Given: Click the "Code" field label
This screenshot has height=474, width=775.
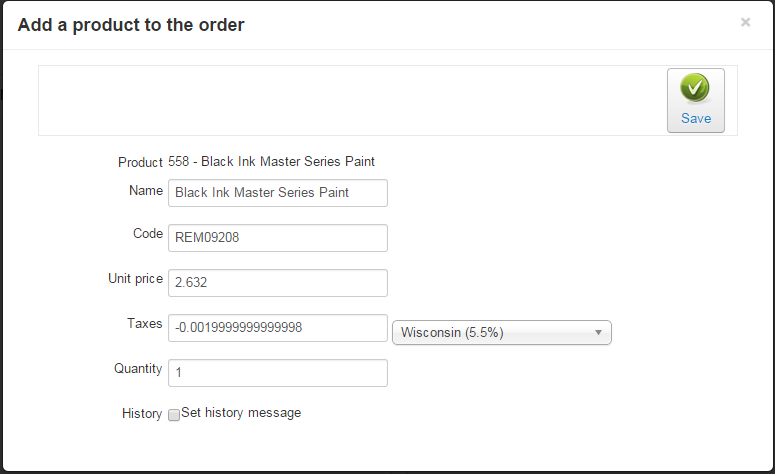Looking at the screenshot, I should [147, 233].
